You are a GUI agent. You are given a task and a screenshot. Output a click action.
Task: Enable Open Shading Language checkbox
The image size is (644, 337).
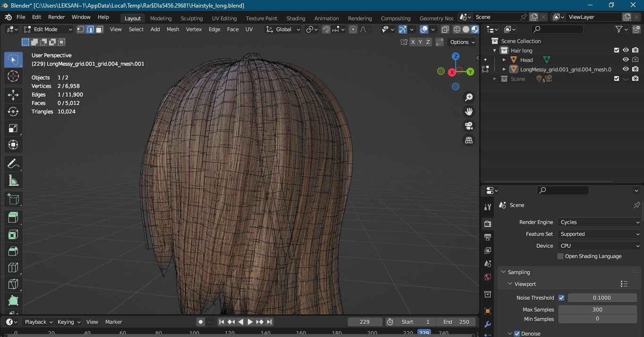(x=560, y=256)
